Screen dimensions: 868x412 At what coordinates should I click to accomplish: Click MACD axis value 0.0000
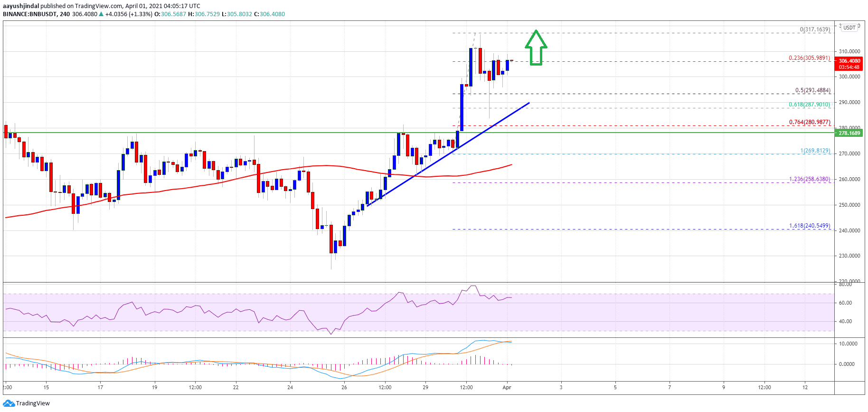click(x=847, y=364)
